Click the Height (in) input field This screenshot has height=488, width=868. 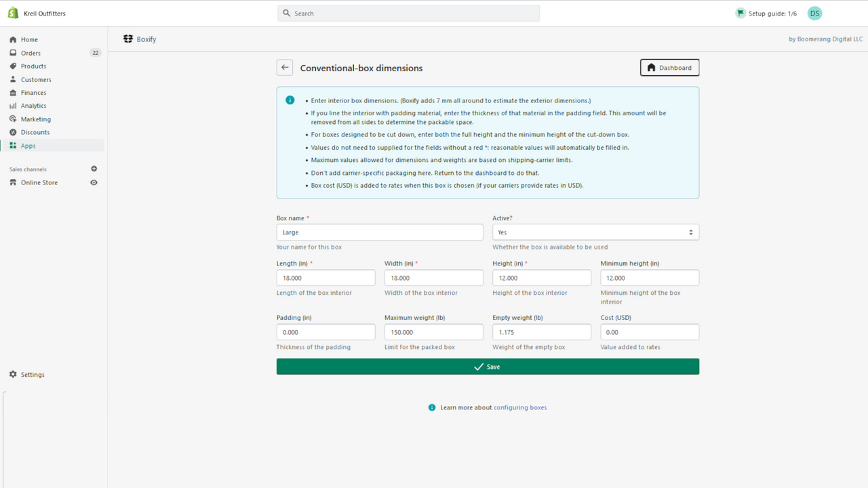tap(542, 278)
